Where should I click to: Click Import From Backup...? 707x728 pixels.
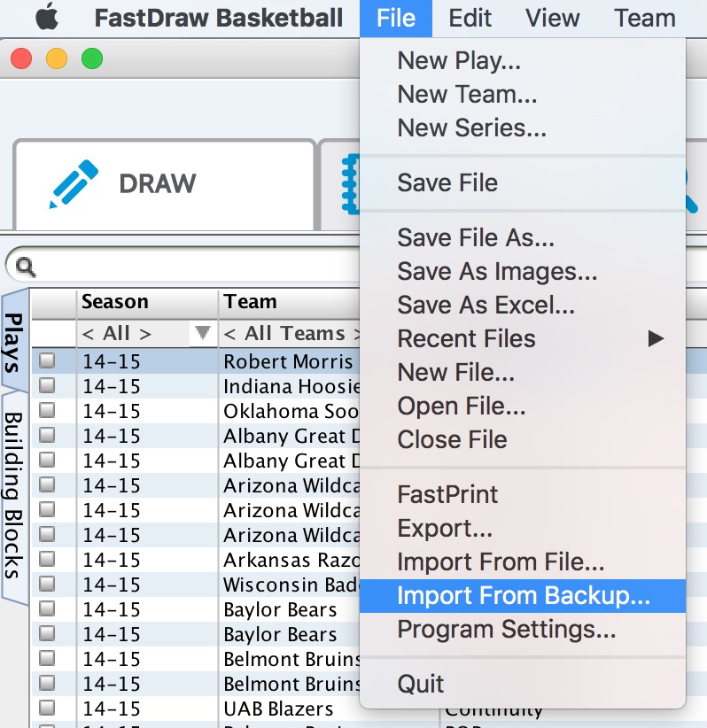pos(523,596)
